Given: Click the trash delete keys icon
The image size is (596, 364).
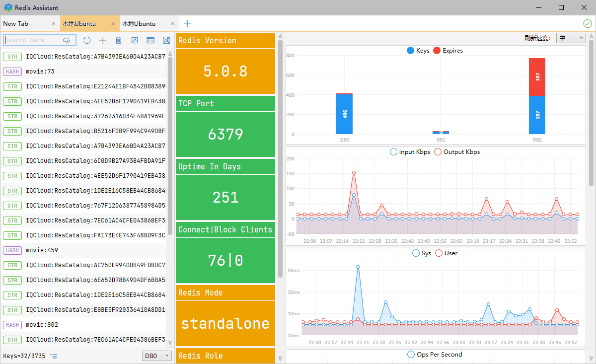Looking at the screenshot, I should pyautogui.click(x=118, y=40).
